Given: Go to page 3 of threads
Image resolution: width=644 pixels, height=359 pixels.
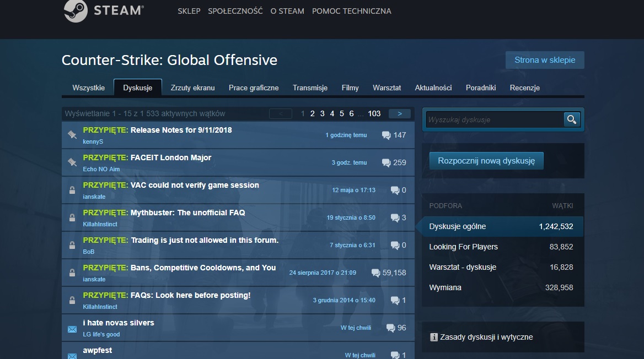Looking at the screenshot, I should tap(322, 113).
